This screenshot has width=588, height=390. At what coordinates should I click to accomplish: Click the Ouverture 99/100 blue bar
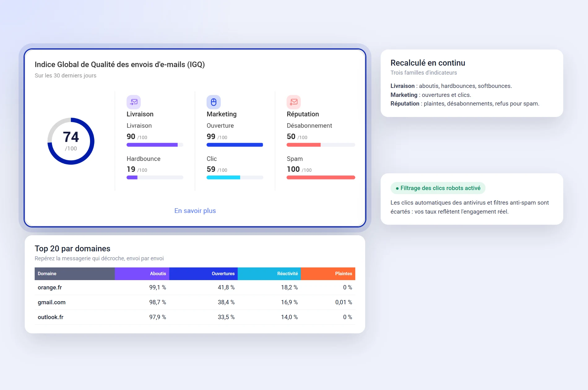235,145
